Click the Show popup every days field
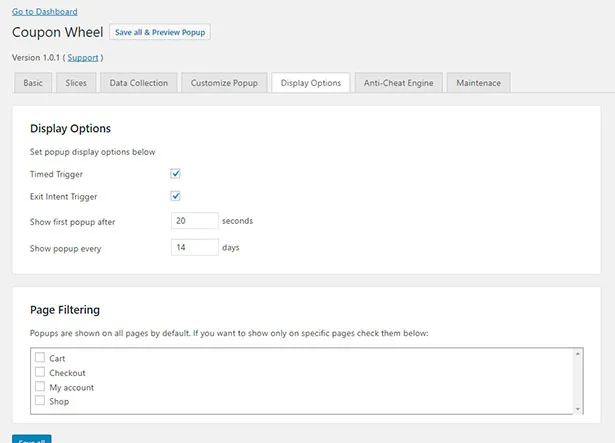 pos(194,247)
